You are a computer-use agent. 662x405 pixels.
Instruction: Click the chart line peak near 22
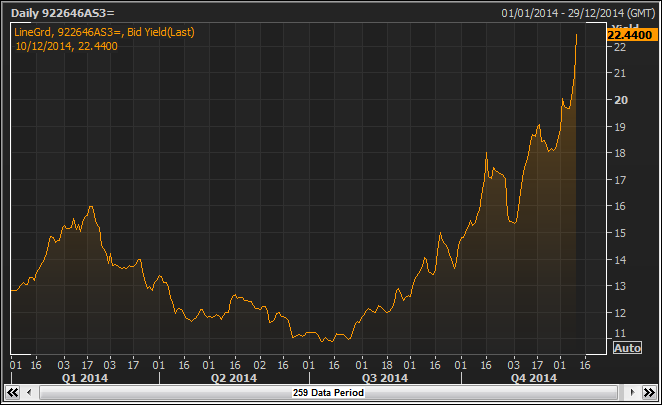point(577,36)
